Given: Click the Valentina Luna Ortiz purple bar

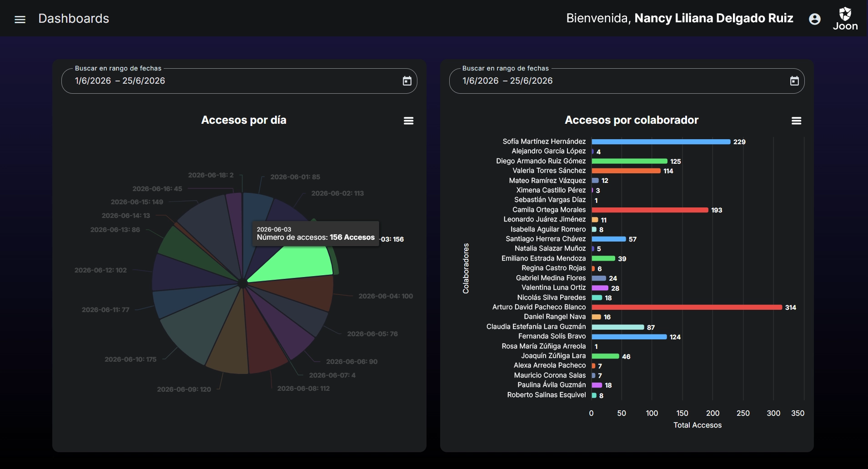Looking at the screenshot, I should (600, 288).
